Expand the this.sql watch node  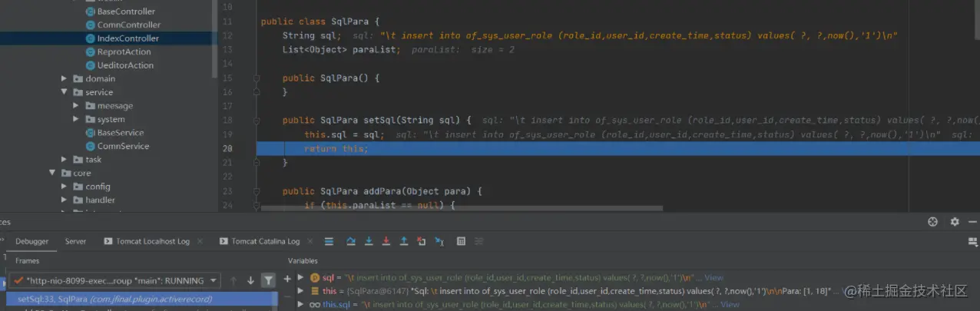pyautogui.click(x=301, y=304)
